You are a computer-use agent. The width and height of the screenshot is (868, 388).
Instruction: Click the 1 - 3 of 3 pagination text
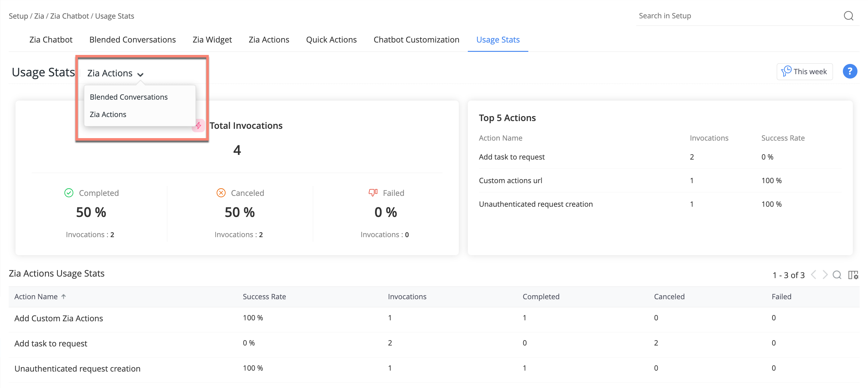[789, 275]
